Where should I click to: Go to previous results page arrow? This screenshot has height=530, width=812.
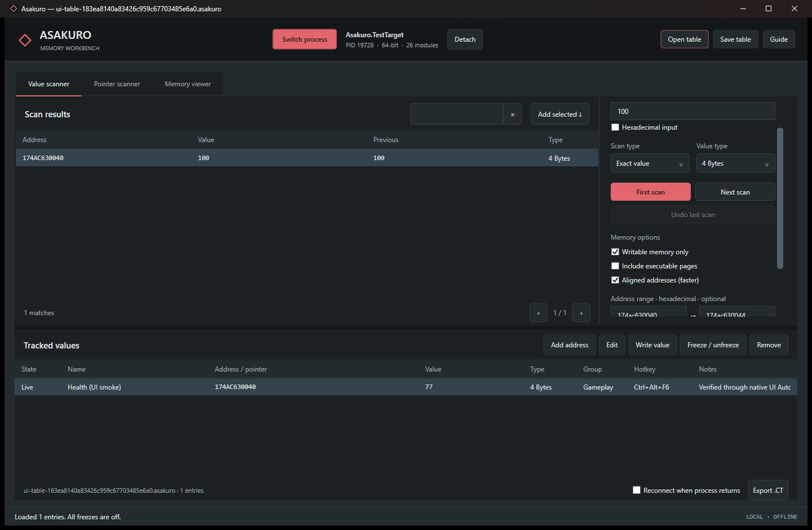pyautogui.click(x=539, y=313)
